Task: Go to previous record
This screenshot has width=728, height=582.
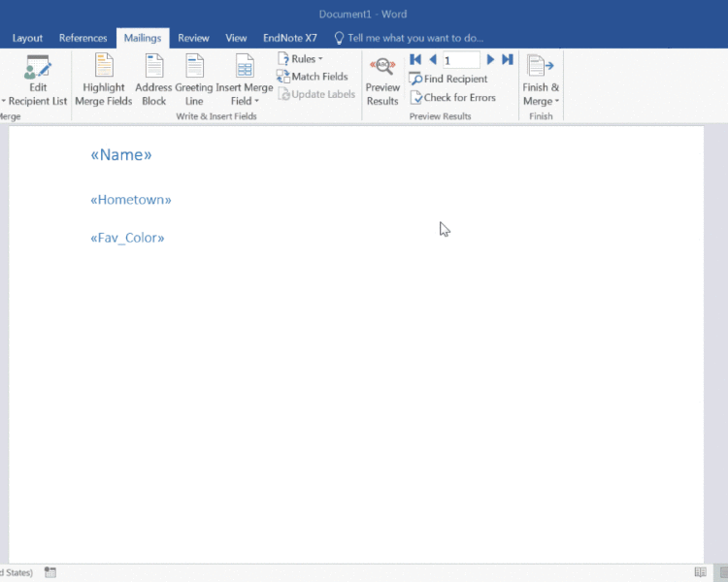Action: pyautogui.click(x=433, y=59)
